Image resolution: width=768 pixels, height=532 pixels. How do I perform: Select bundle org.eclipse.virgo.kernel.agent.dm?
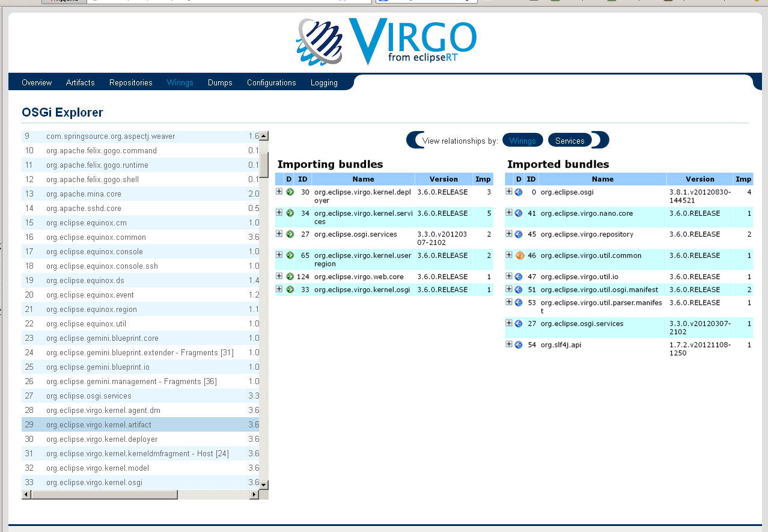click(140, 410)
